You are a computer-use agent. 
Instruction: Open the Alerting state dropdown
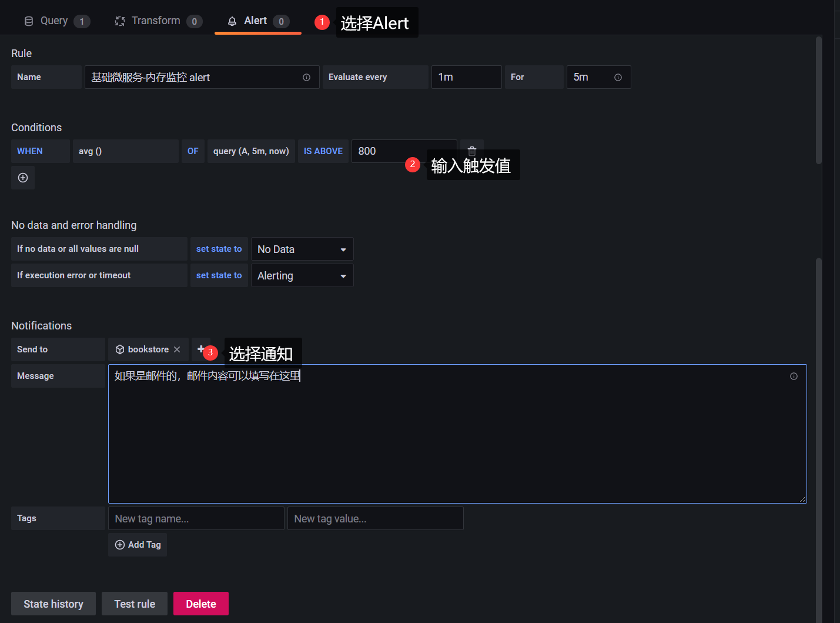coord(302,275)
